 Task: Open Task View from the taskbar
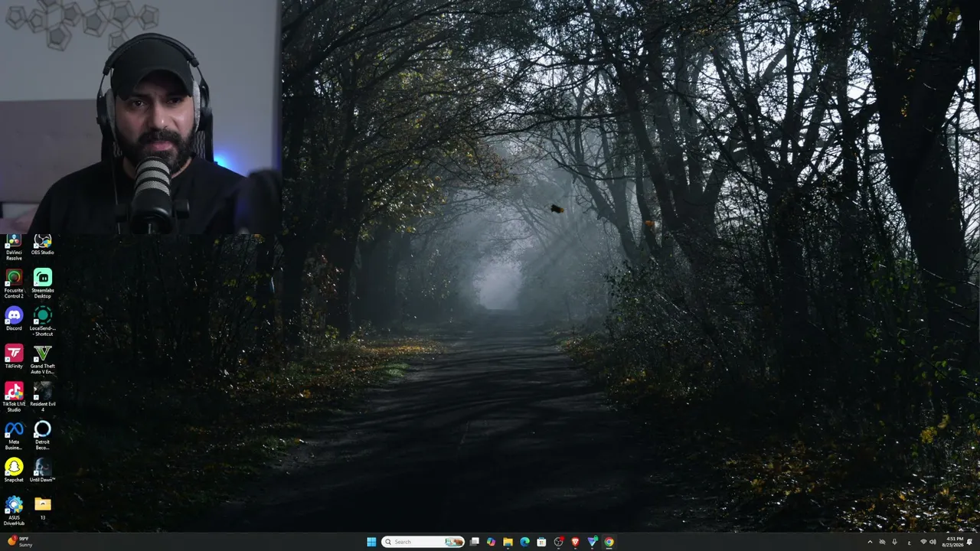[475, 542]
